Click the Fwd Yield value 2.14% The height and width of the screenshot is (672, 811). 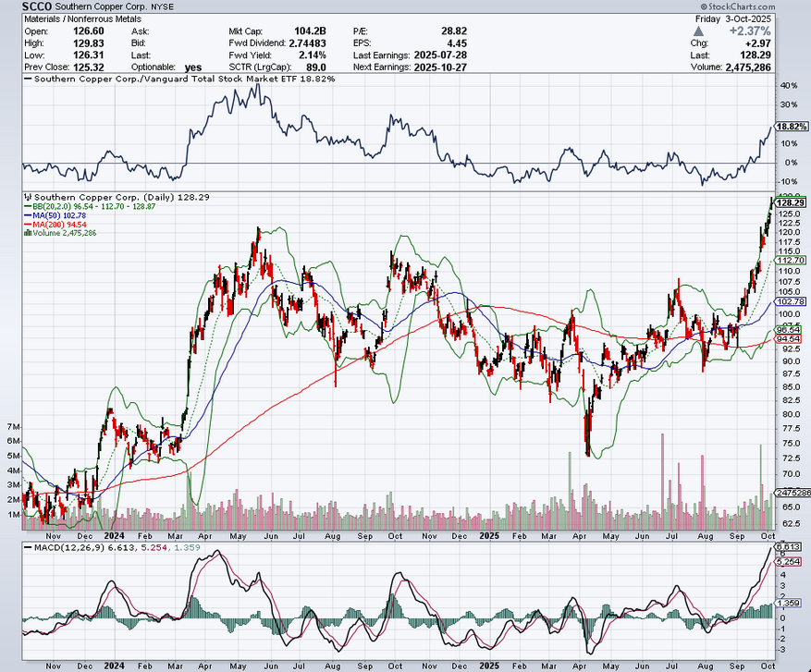click(x=313, y=55)
